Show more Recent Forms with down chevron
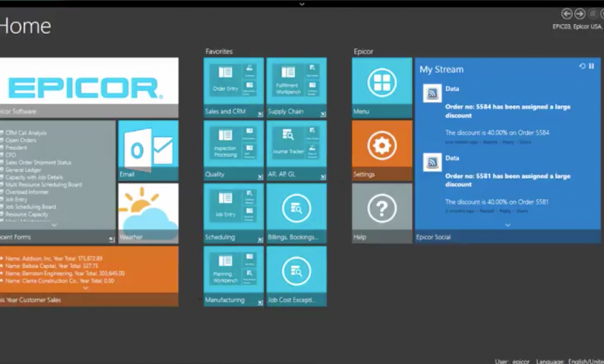This screenshot has height=364, width=604. click(54, 225)
